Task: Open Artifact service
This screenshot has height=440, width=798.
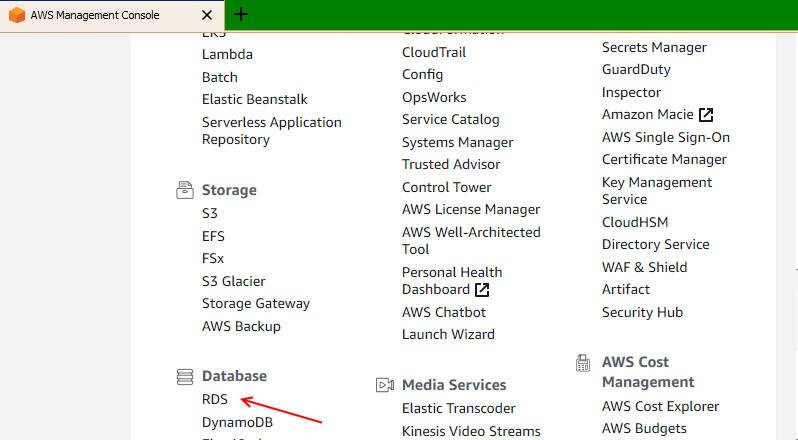Action: coord(625,289)
